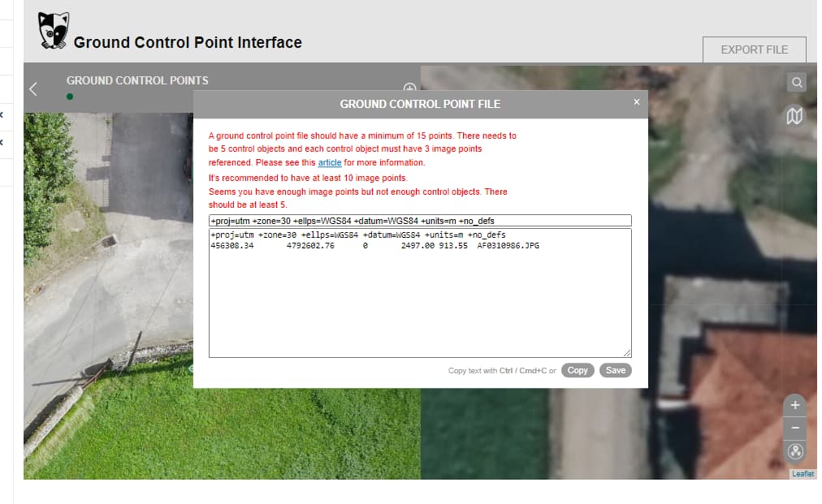Open the article hyperlink
Image resolution: width=822 pixels, height=504 pixels.
tap(329, 162)
